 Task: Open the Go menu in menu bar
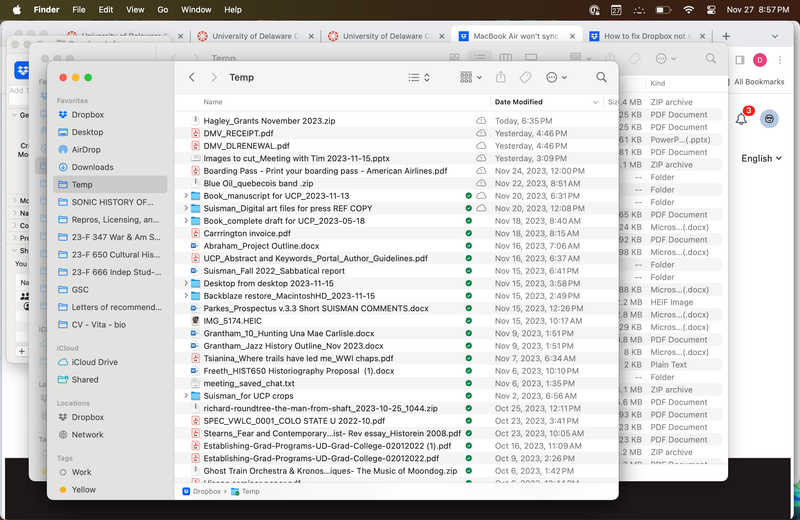pyautogui.click(x=162, y=10)
